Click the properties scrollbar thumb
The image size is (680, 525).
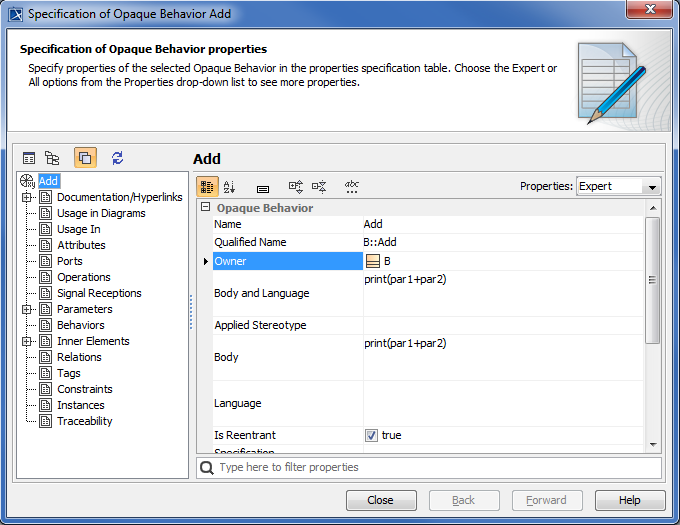coord(652,280)
